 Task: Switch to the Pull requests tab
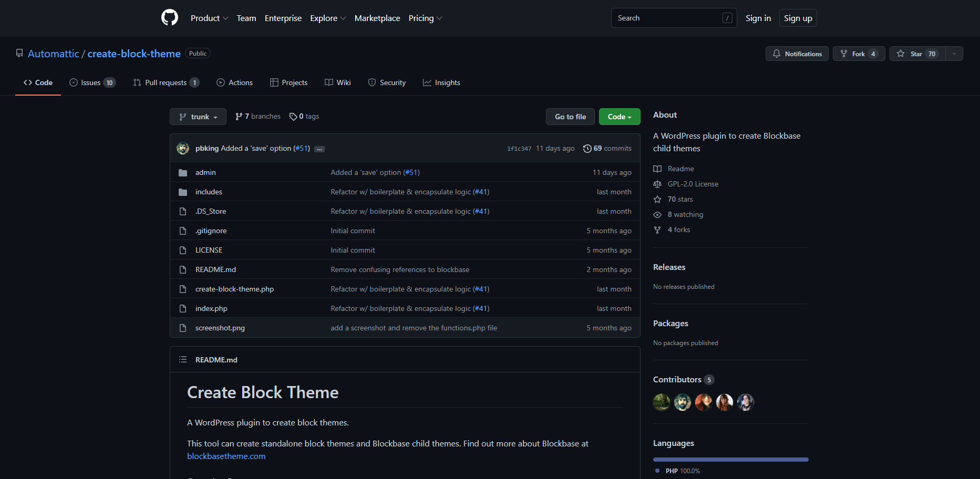click(x=166, y=82)
